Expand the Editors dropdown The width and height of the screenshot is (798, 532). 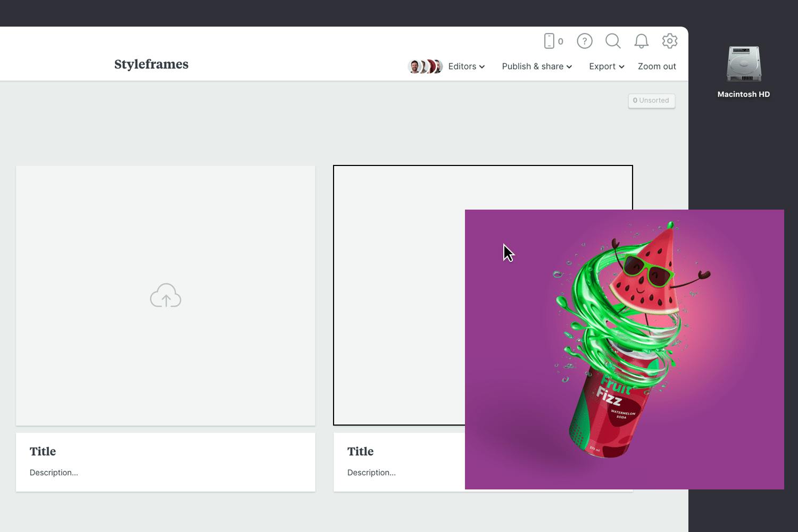point(465,66)
